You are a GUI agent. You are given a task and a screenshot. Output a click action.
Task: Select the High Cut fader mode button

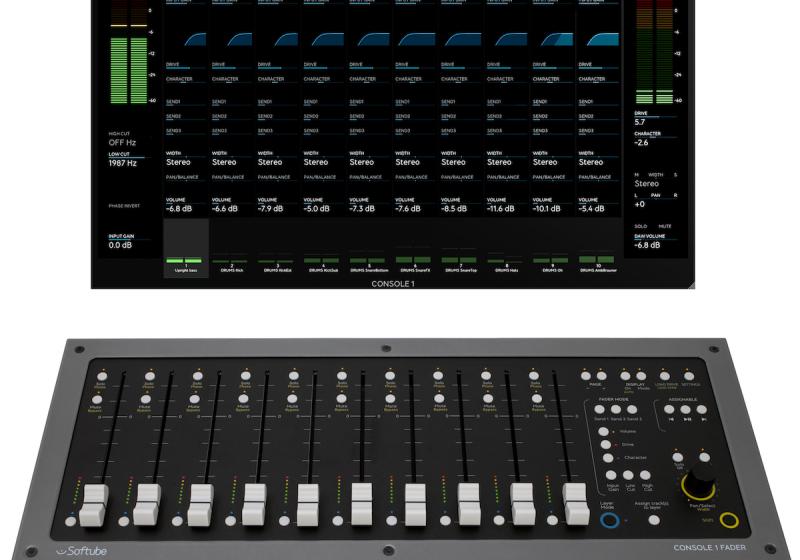(x=646, y=476)
